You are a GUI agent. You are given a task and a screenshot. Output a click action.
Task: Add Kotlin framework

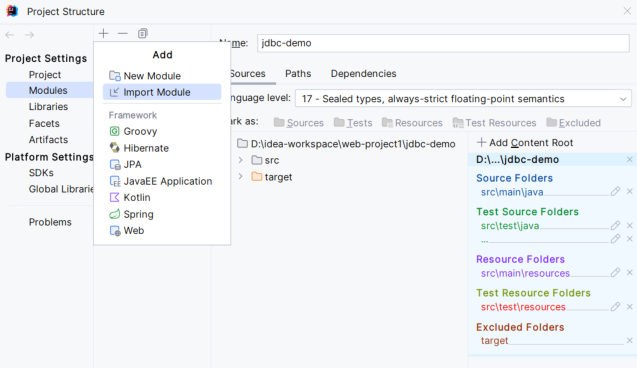click(x=162, y=197)
